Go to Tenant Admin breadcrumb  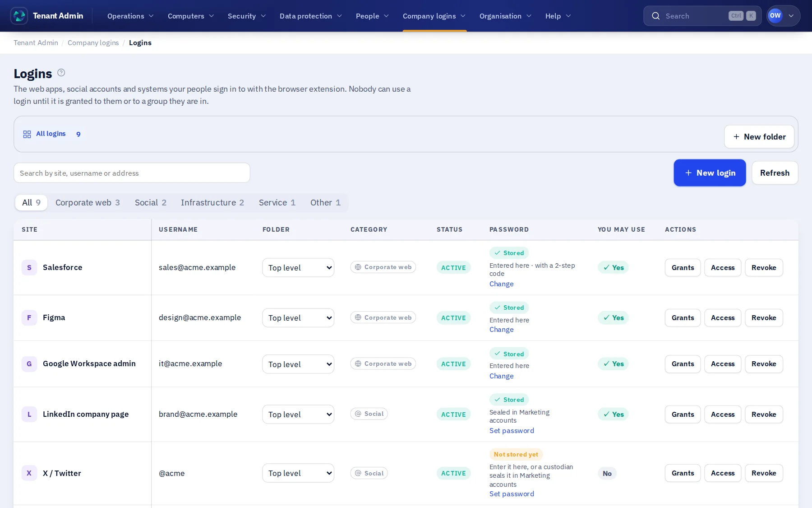[x=36, y=42]
